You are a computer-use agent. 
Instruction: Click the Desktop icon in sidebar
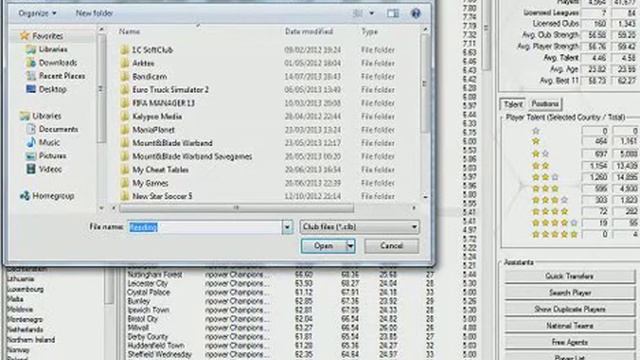click(x=31, y=89)
